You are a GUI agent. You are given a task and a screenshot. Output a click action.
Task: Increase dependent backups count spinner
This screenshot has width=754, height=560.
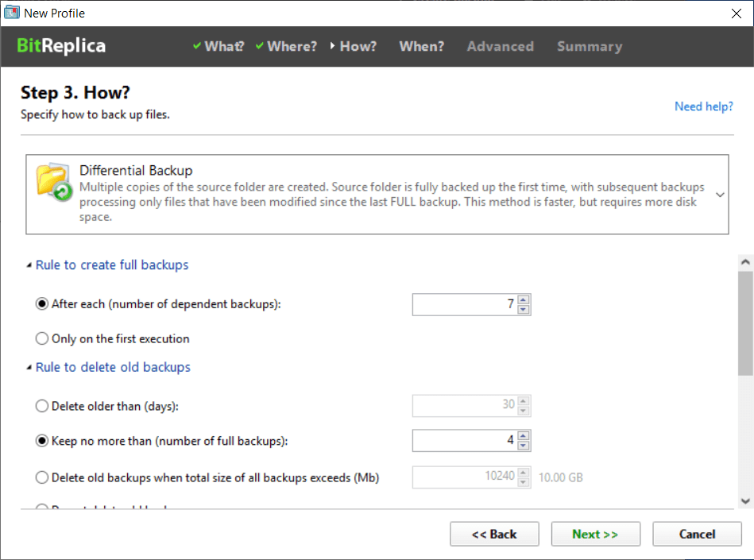pos(523,299)
